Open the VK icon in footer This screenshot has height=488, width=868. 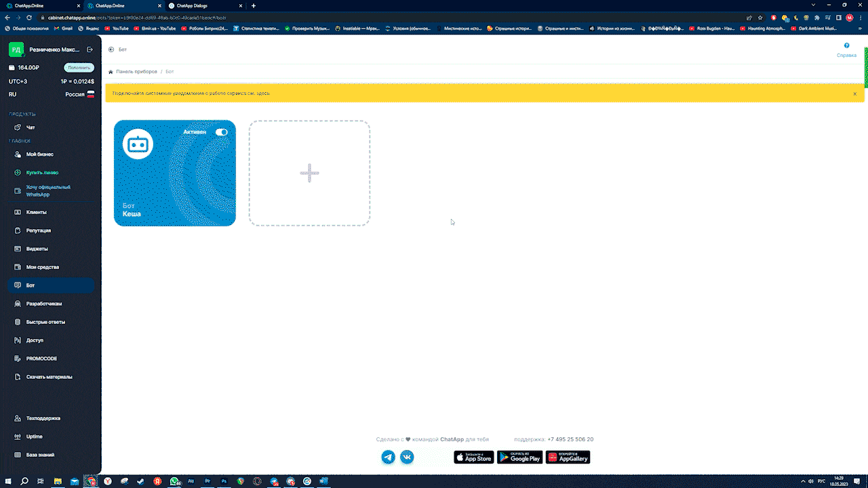(x=407, y=457)
